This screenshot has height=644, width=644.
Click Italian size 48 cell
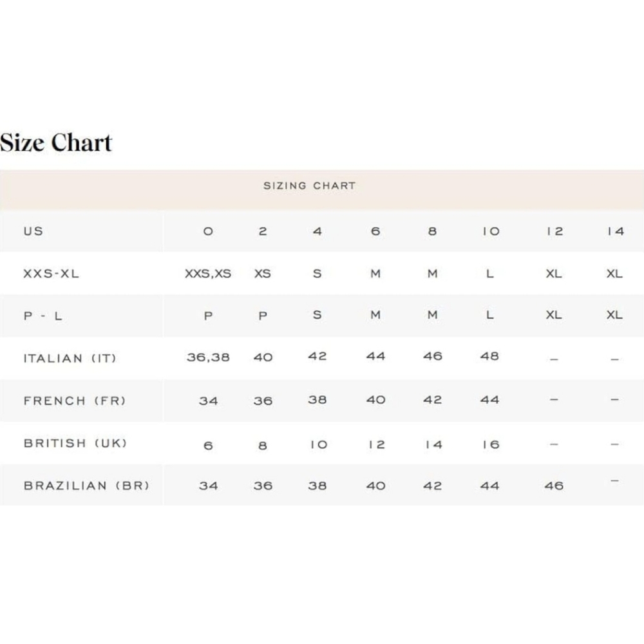tap(489, 356)
